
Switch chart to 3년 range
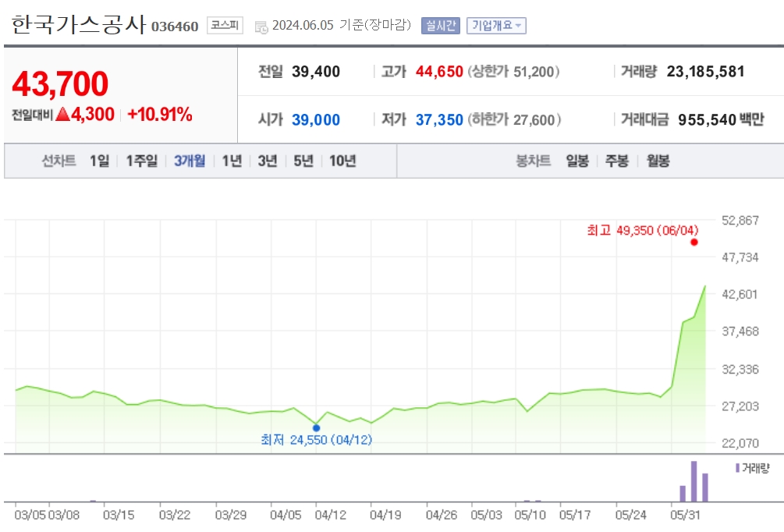tap(268, 161)
